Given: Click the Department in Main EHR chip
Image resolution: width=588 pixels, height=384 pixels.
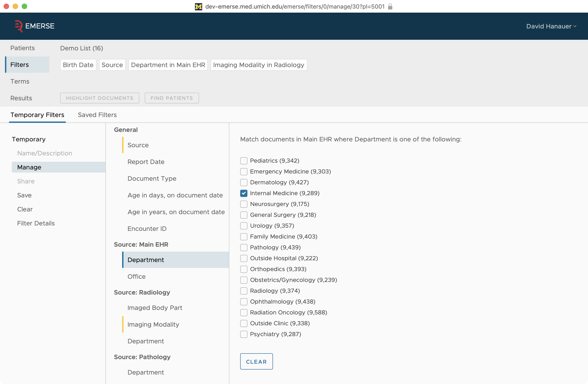Looking at the screenshot, I should click(x=168, y=65).
